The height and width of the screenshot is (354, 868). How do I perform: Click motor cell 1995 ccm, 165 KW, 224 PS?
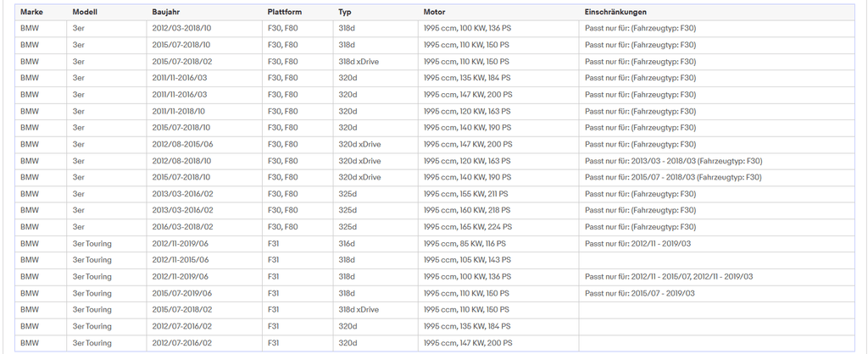468,227
